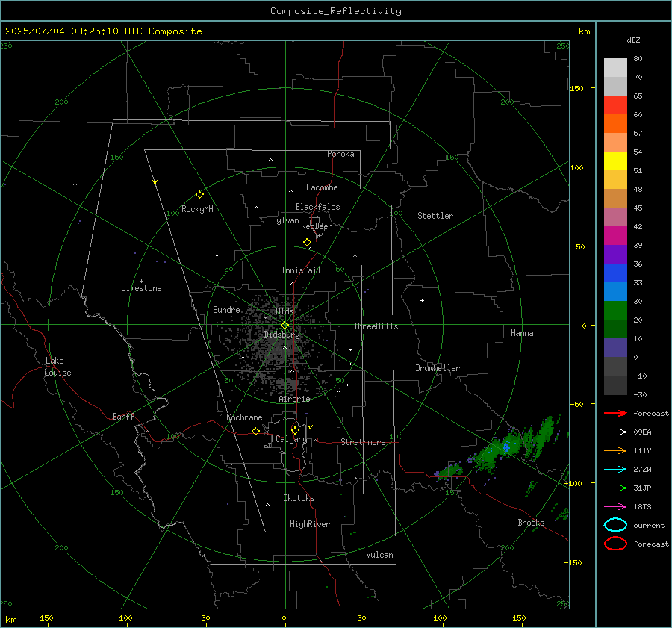Select the Airdrie city label
Viewport: 672px width, 628px height.
coord(294,399)
